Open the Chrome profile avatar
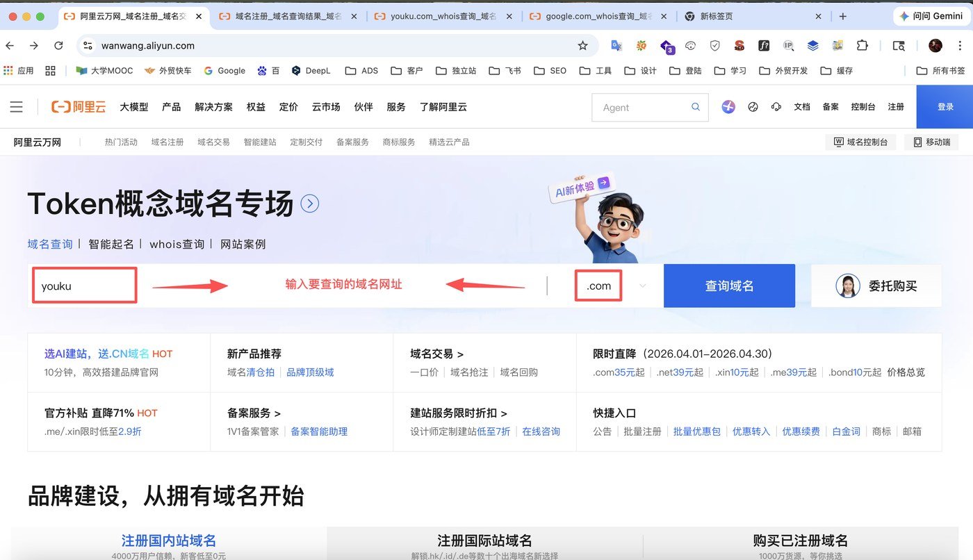This screenshot has height=560, width=973. click(935, 46)
